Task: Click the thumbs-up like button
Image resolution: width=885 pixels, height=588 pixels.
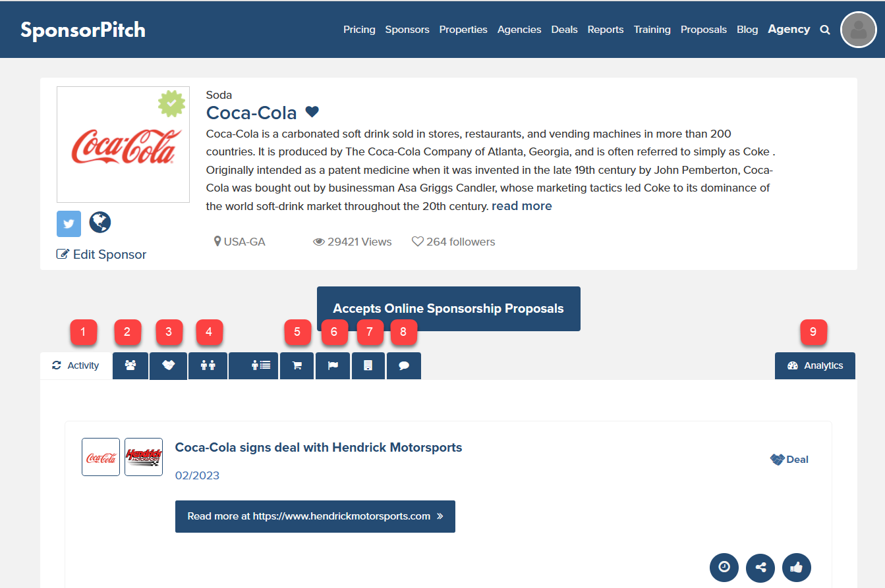Action: 797,567
